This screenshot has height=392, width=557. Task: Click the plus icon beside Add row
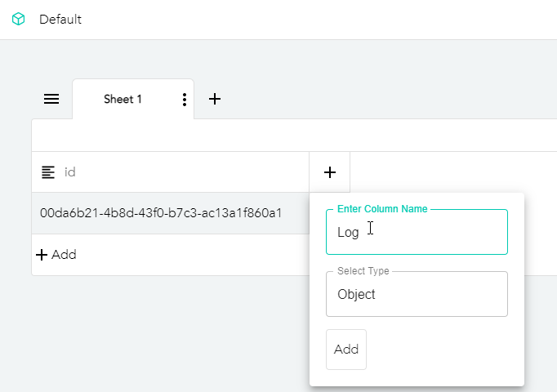pyautogui.click(x=42, y=255)
